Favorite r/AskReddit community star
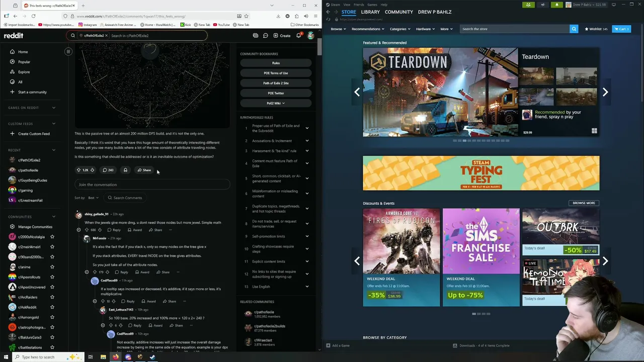Viewport: 644px width, 362px height. [x=52, y=307]
